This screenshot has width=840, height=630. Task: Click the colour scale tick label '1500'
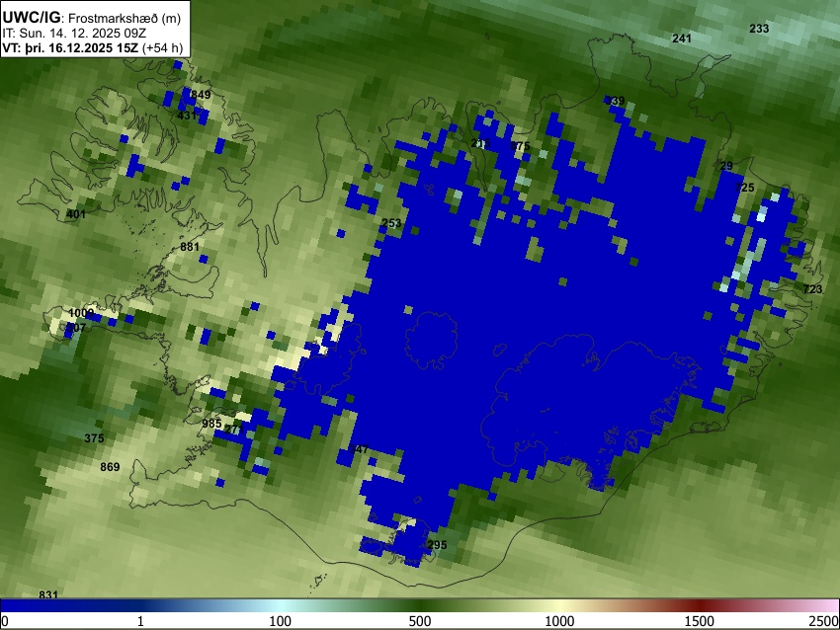point(700,621)
